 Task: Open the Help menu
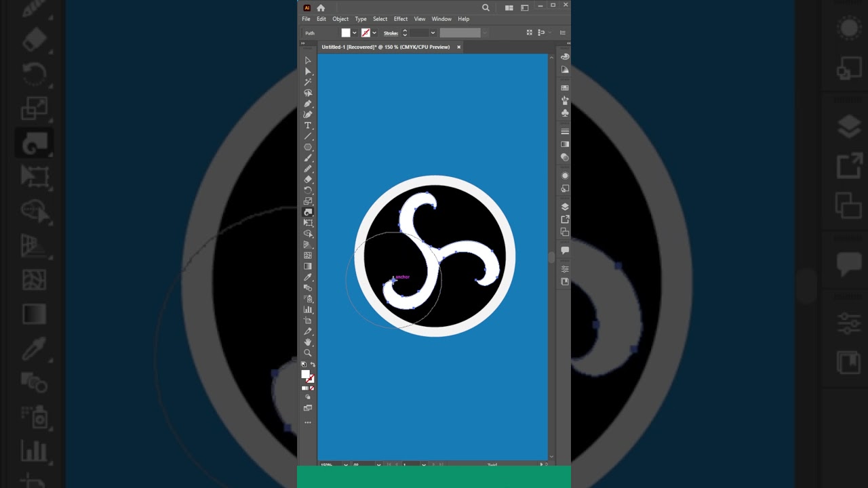point(463,19)
